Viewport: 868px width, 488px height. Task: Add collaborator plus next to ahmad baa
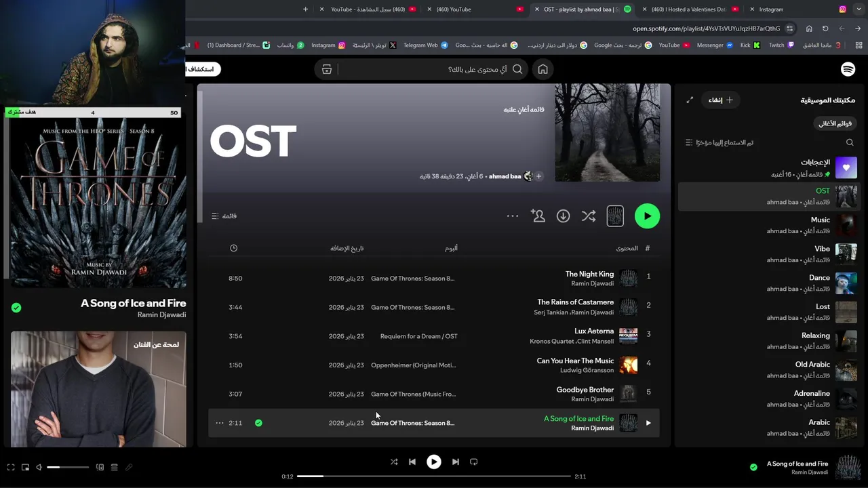[x=538, y=176]
